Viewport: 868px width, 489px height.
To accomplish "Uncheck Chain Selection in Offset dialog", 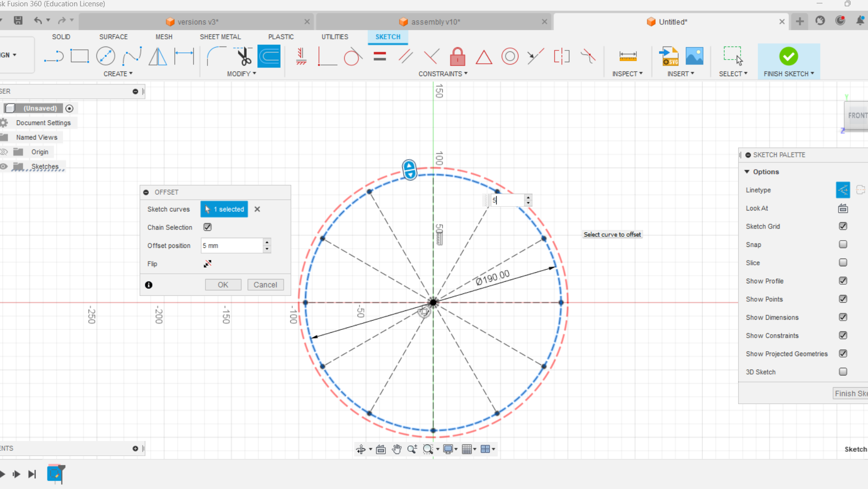I will (x=207, y=227).
